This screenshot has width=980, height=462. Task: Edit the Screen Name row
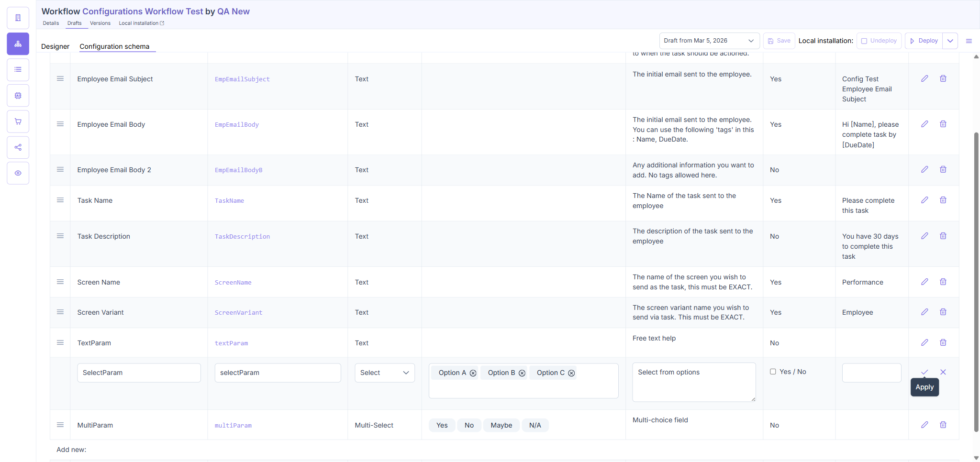[924, 282]
